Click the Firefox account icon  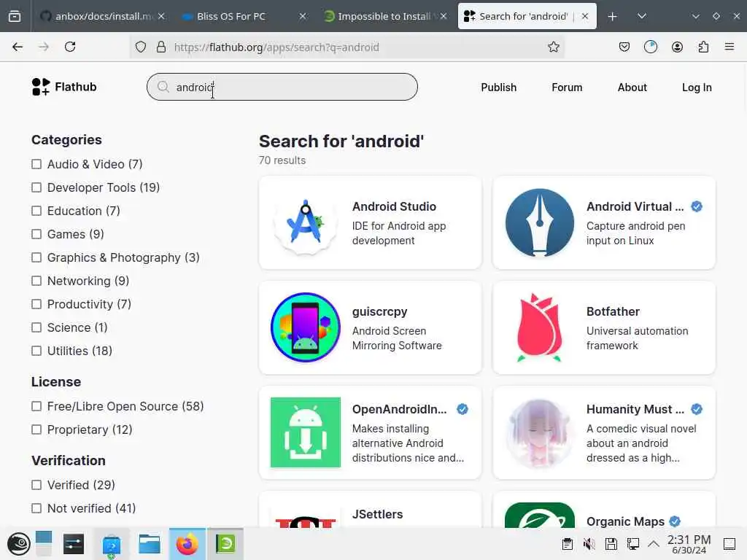tap(677, 47)
